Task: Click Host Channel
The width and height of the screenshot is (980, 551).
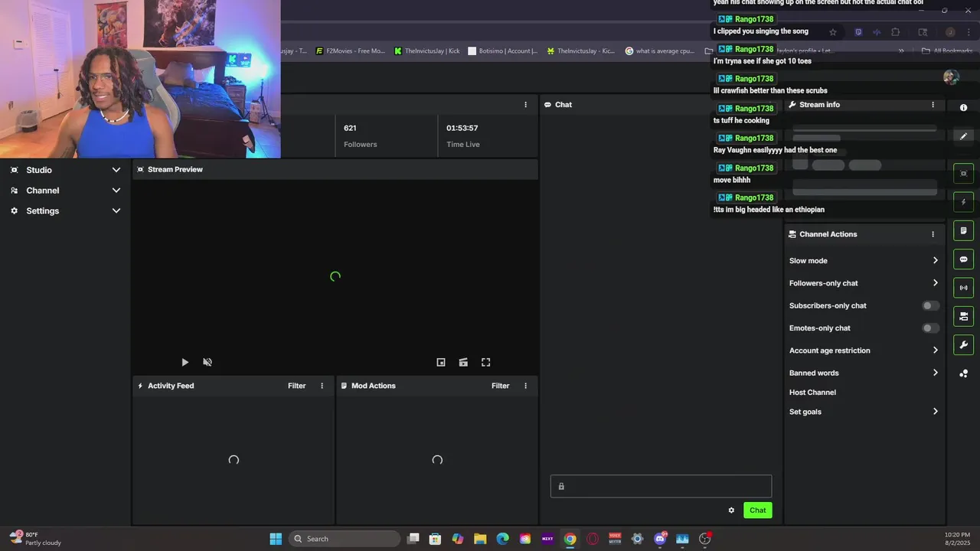Action: 812,393
